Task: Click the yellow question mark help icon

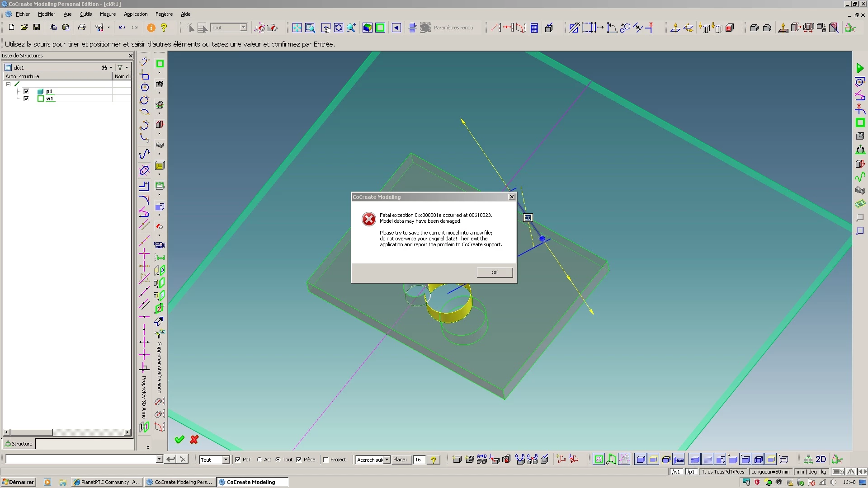Action: pyautogui.click(x=164, y=28)
